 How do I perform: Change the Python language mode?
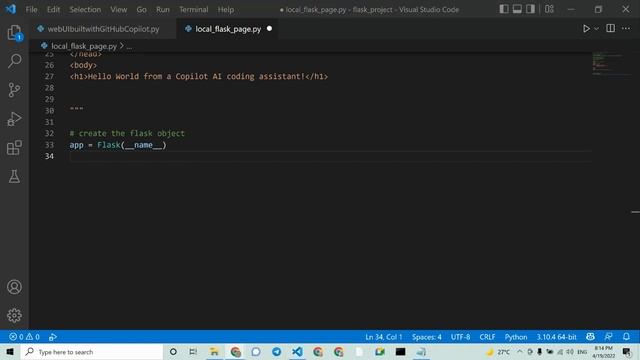516,337
